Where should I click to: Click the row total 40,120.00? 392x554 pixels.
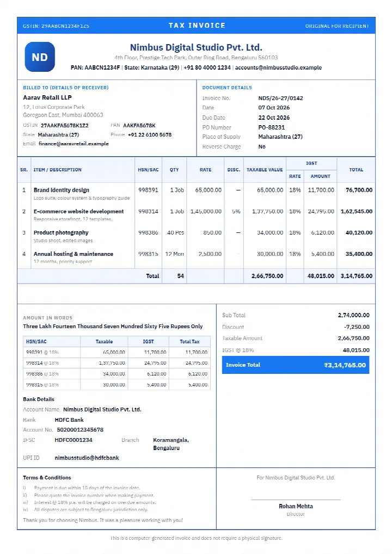359,232
